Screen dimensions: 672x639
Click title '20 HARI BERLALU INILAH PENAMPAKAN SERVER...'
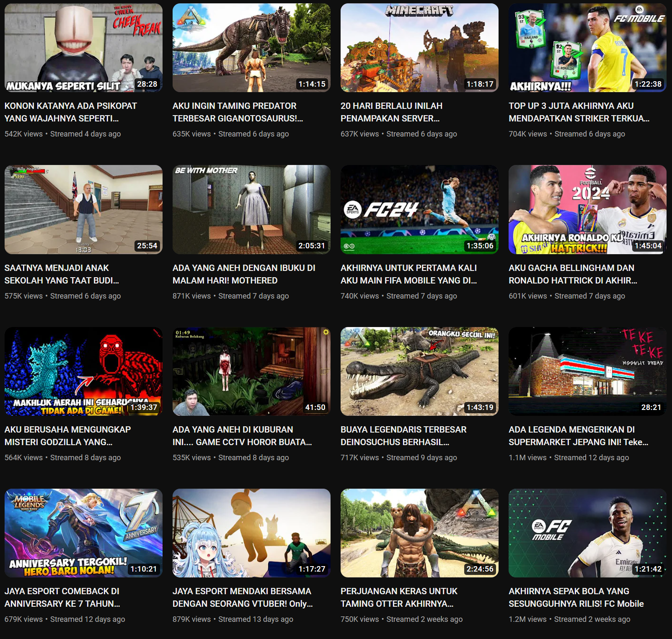[391, 112]
